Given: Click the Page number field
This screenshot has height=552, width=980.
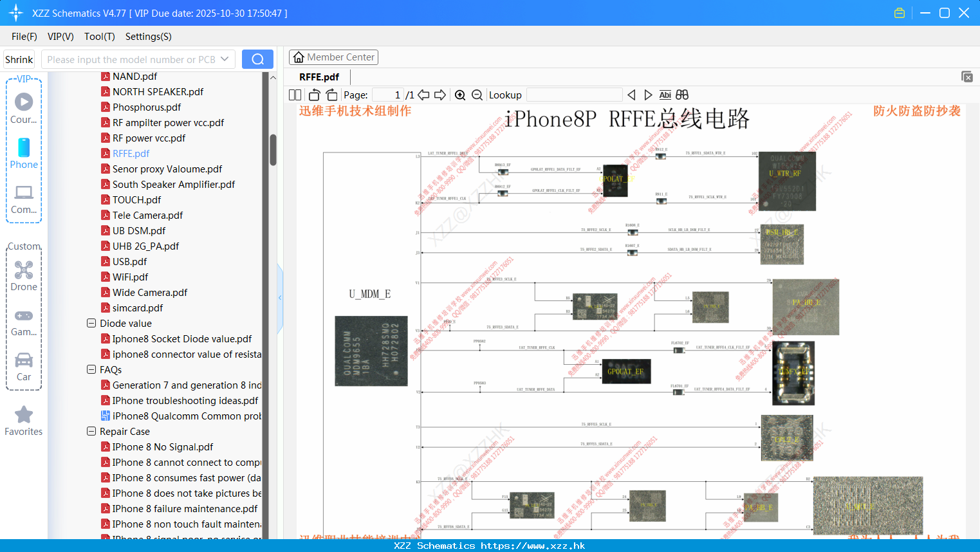Looking at the screenshot, I should point(388,95).
